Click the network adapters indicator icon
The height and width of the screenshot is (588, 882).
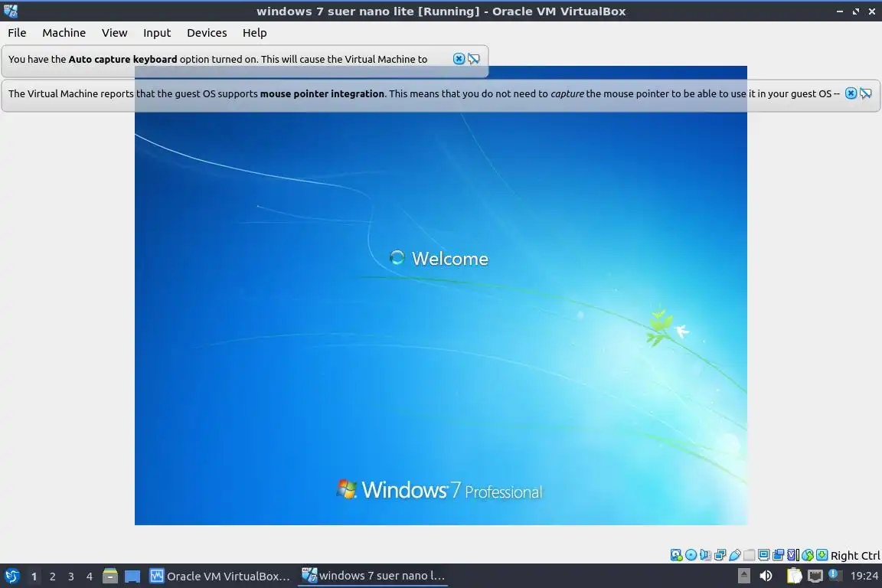click(720, 555)
